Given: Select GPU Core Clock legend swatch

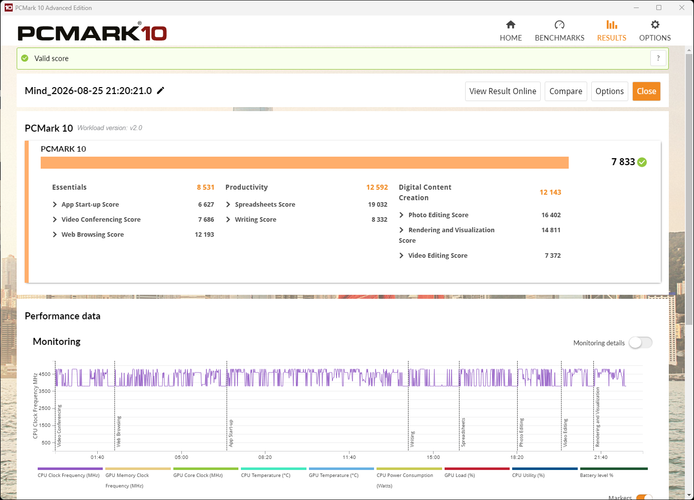Looking at the screenshot, I should click(x=205, y=468).
